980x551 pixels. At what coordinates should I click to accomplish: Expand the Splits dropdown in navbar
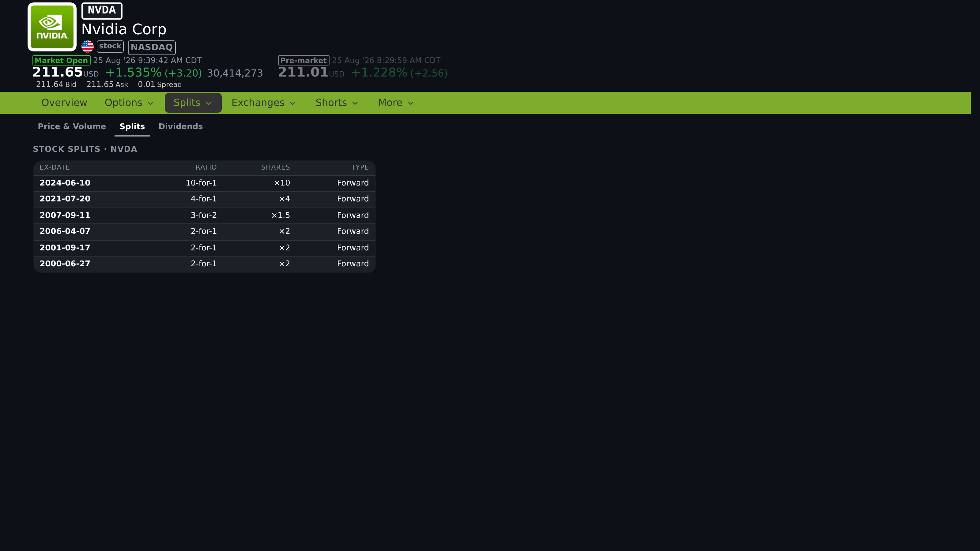pyautogui.click(x=193, y=103)
